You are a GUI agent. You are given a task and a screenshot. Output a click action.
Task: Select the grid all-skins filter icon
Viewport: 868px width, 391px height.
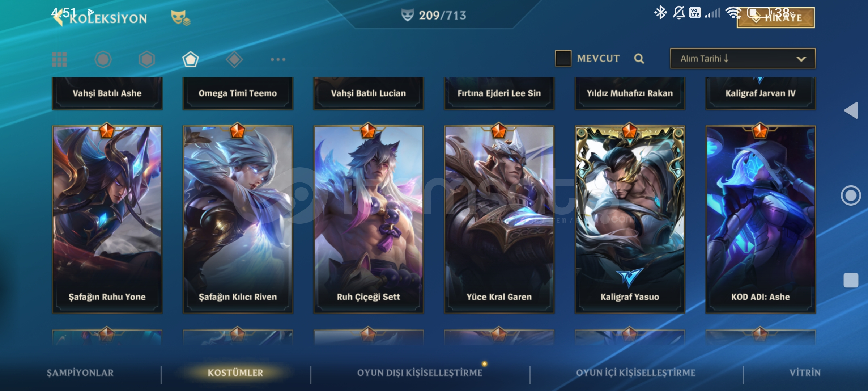pyautogui.click(x=59, y=59)
